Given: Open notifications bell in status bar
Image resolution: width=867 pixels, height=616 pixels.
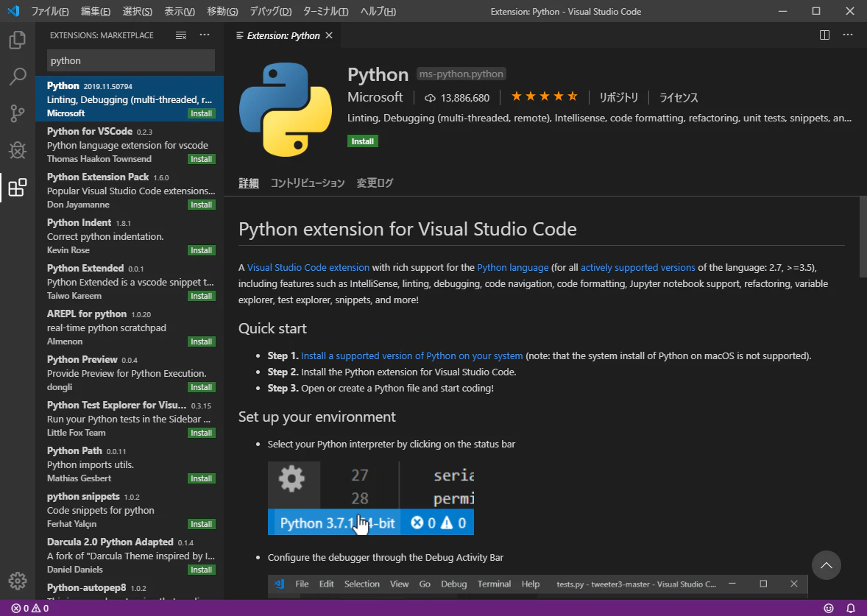Looking at the screenshot, I should tap(851, 608).
